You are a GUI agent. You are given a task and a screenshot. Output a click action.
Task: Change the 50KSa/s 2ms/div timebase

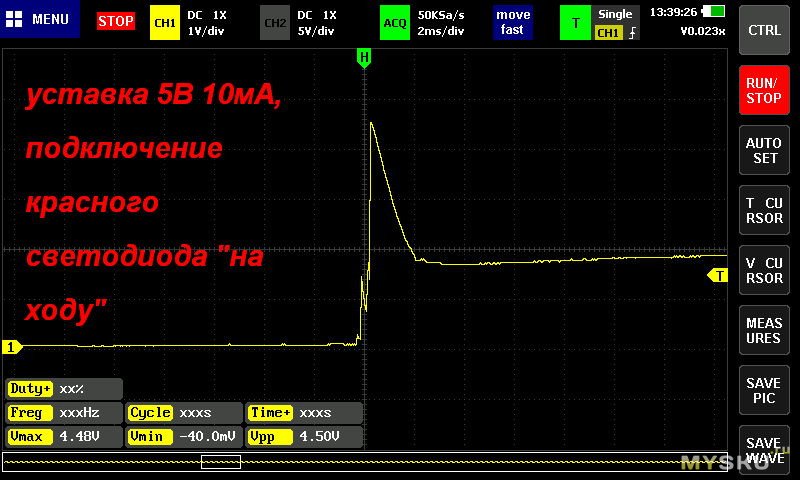(x=441, y=23)
